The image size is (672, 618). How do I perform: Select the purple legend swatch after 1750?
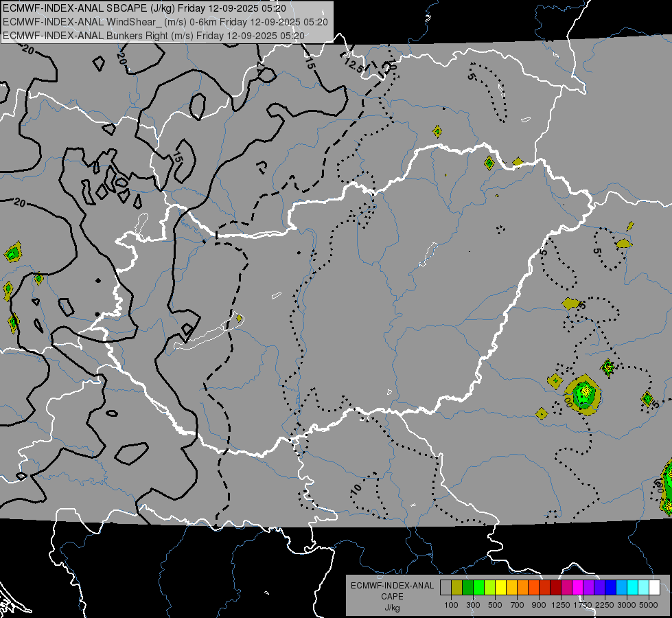click(x=589, y=588)
